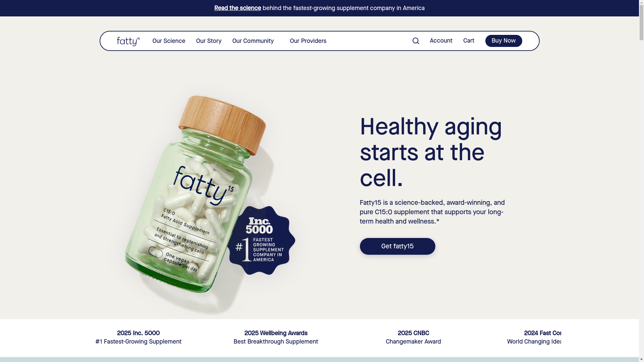The width and height of the screenshot is (644, 362).
Task: Follow the Read the science link
Action: coord(237,8)
